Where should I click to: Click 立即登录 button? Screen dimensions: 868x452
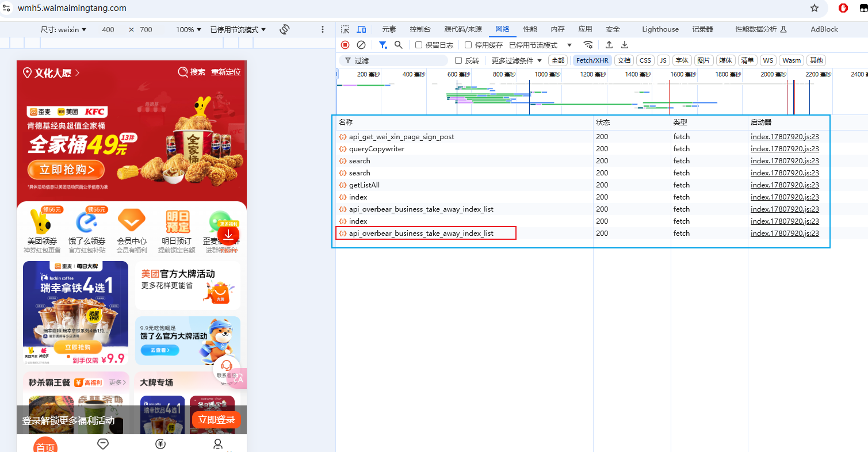coord(216,420)
